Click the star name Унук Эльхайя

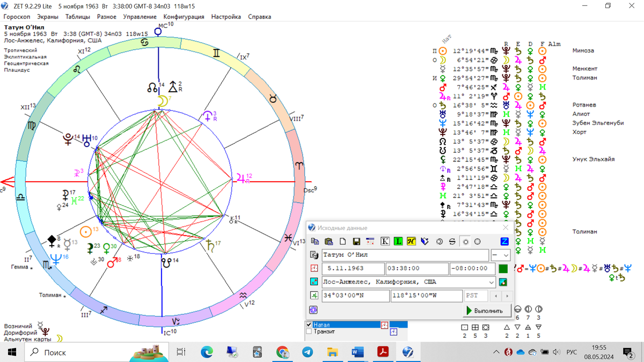594,159
